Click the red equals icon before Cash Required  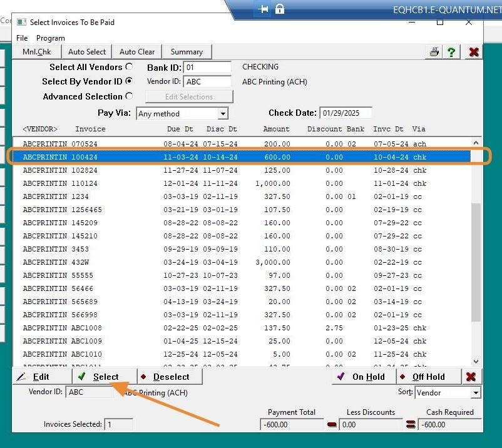point(411,424)
